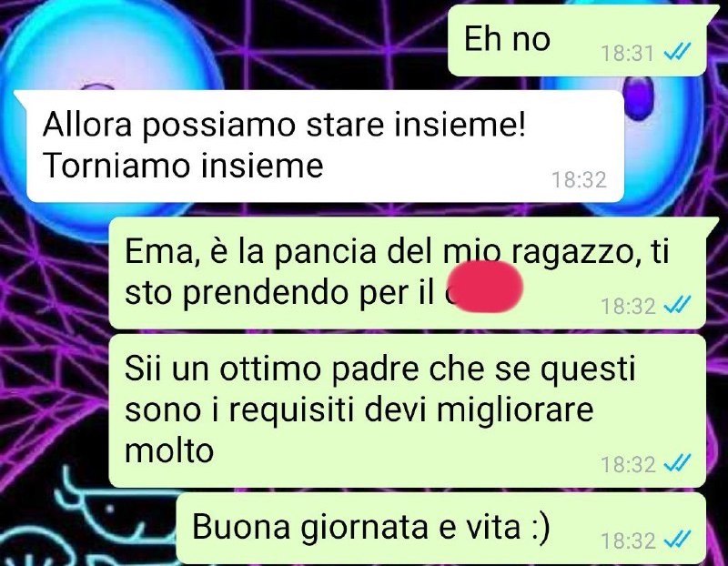This screenshot has width=728, height=566.
Task: Click read ticks on 'Sii un ottimo padre' message
Action: (x=677, y=462)
